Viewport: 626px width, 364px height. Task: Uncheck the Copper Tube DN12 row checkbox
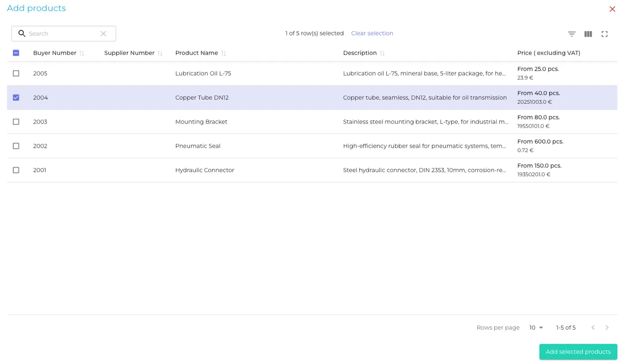(x=16, y=97)
